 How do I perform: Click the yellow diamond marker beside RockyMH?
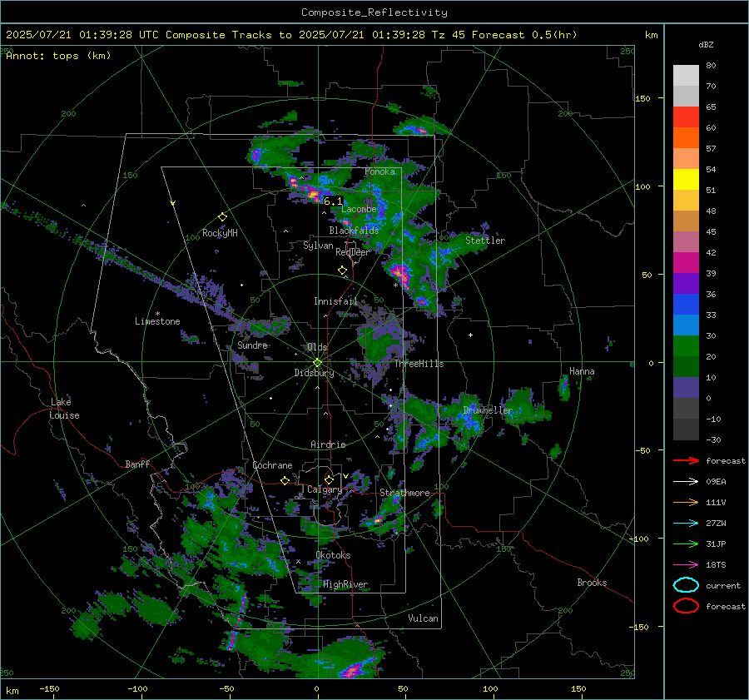pyautogui.click(x=222, y=217)
